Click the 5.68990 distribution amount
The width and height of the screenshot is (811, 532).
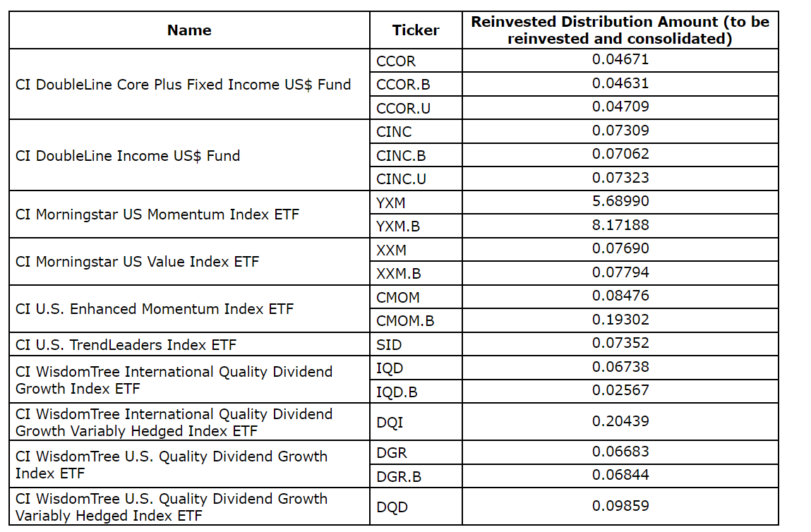coord(620,202)
